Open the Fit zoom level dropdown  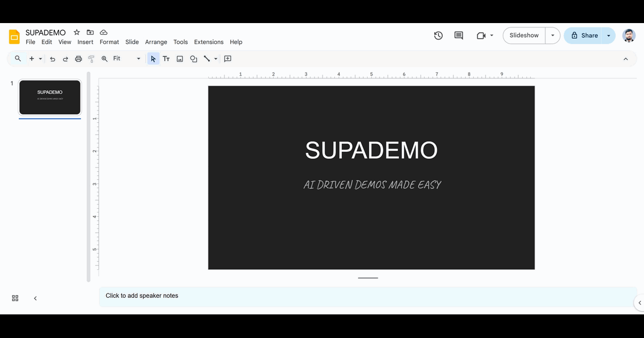[x=127, y=58]
